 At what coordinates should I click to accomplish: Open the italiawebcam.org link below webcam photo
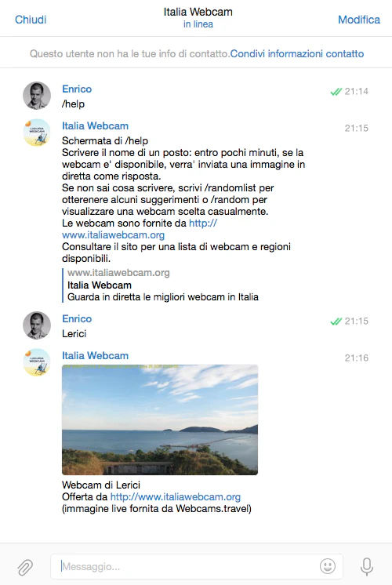click(176, 497)
